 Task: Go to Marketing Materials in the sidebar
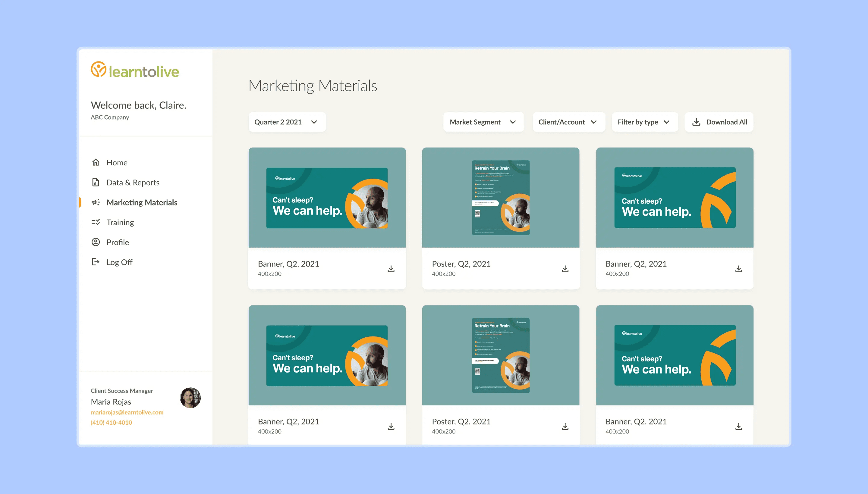[142, 202]
